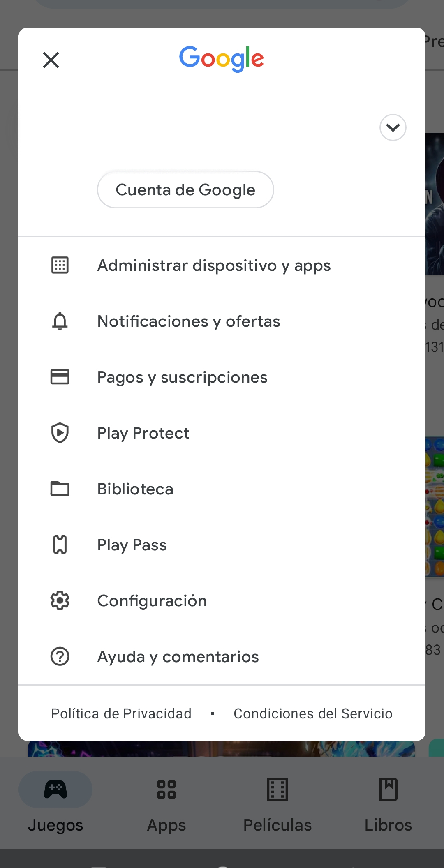The width and height of the screenshot is (444, 868).
Task: Click the credit card payments icon
Action: (x=60, y=377)
